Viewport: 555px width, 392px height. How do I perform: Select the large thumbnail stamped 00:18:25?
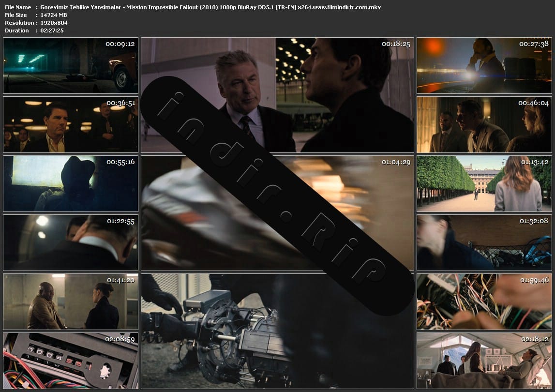point(277,95)
